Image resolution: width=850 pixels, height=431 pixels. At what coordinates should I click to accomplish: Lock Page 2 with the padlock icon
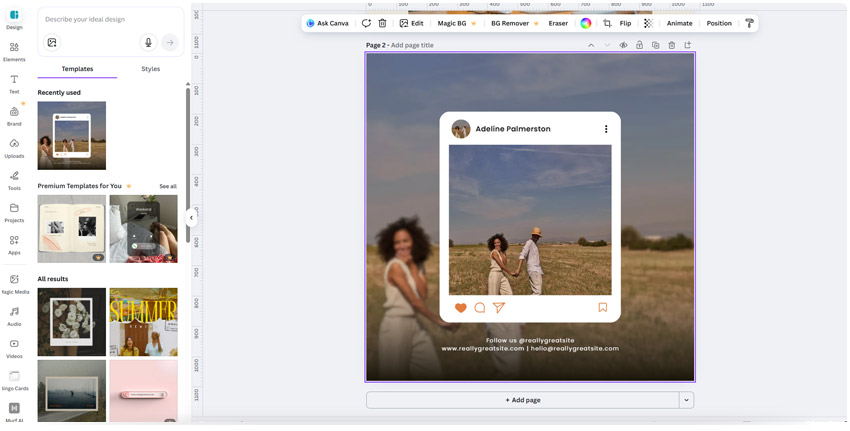pyautogui.click(x=639, y=45)
